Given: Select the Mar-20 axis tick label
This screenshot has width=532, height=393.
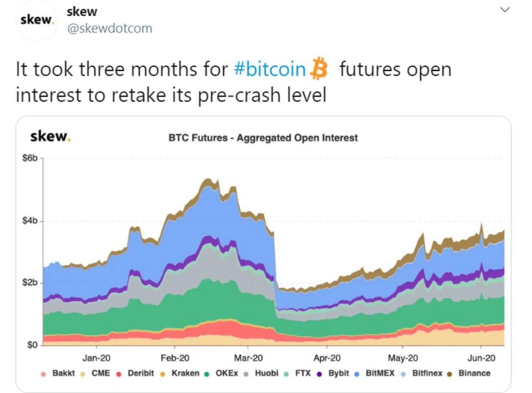Looking at the screenshot, I should [248, 358].
